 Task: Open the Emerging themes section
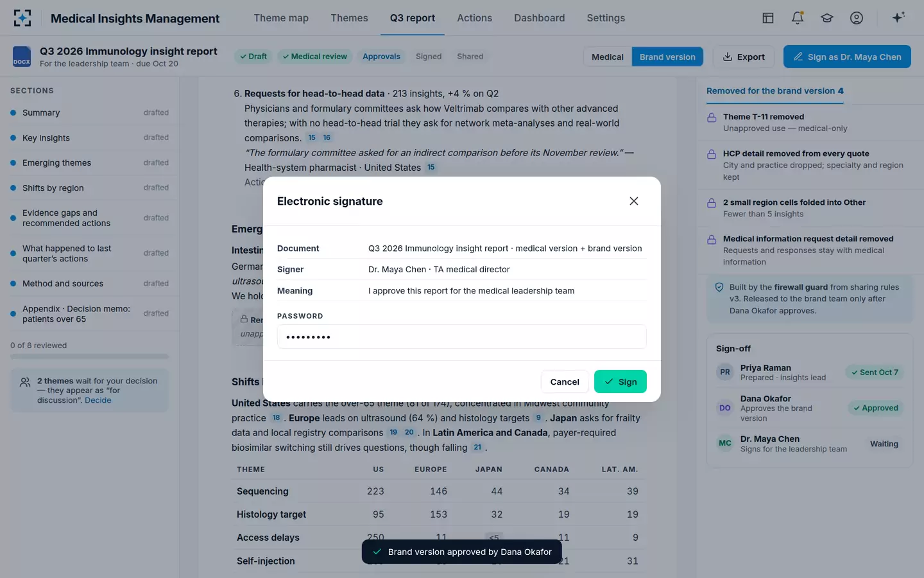(x=90, y=162)
